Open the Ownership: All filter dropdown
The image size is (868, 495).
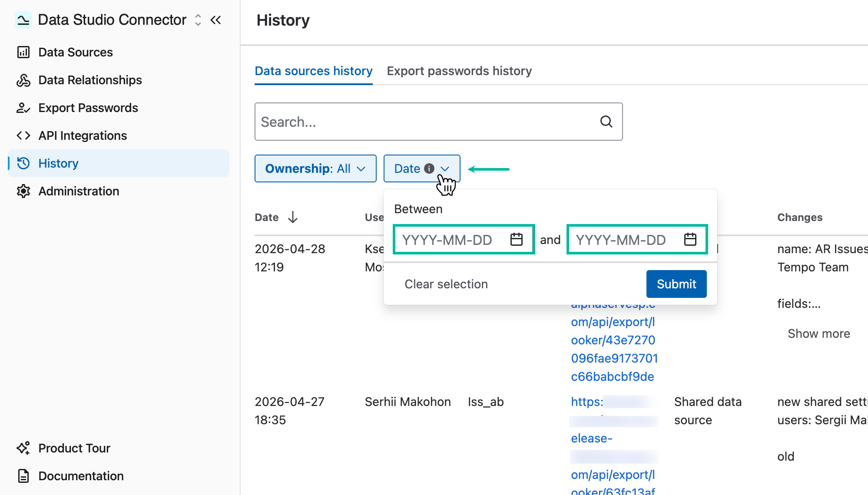315,168
